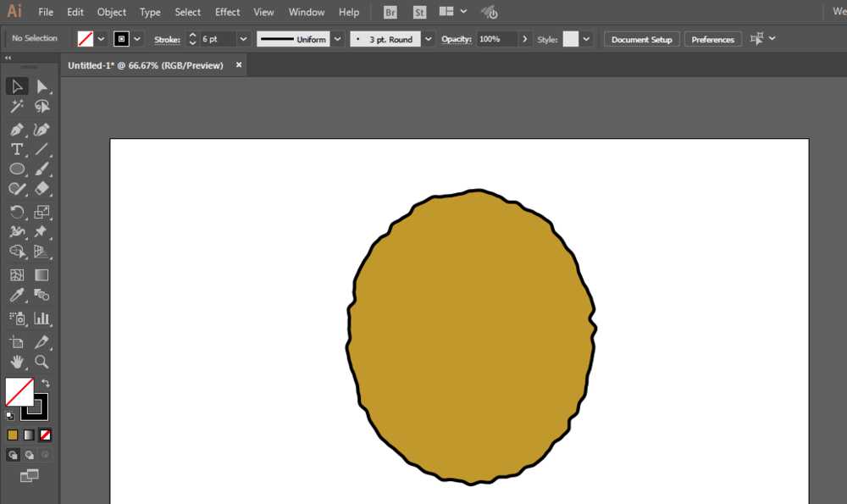
Task: Click the Document Setup button
Action: (641, 40)
